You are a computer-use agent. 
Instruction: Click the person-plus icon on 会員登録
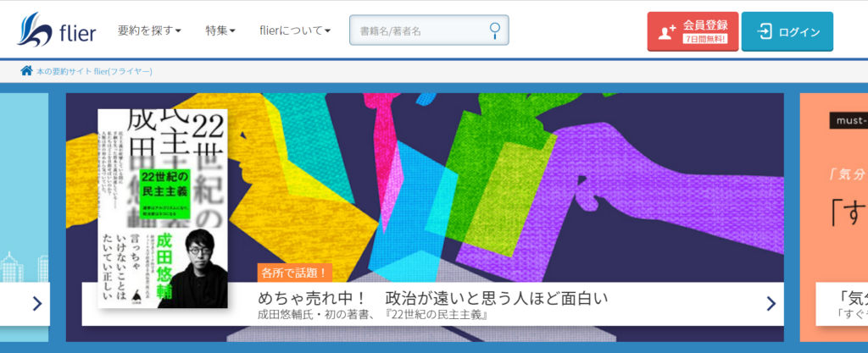point(667,32)
